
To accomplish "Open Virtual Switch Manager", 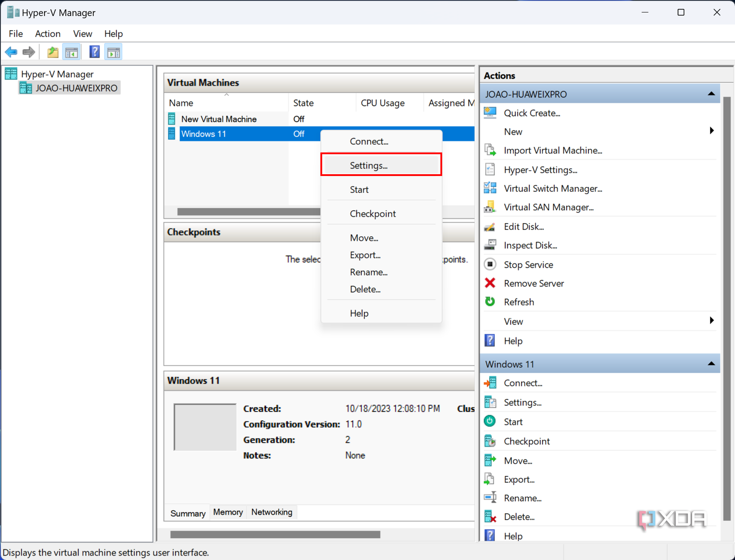I will 553,188.
